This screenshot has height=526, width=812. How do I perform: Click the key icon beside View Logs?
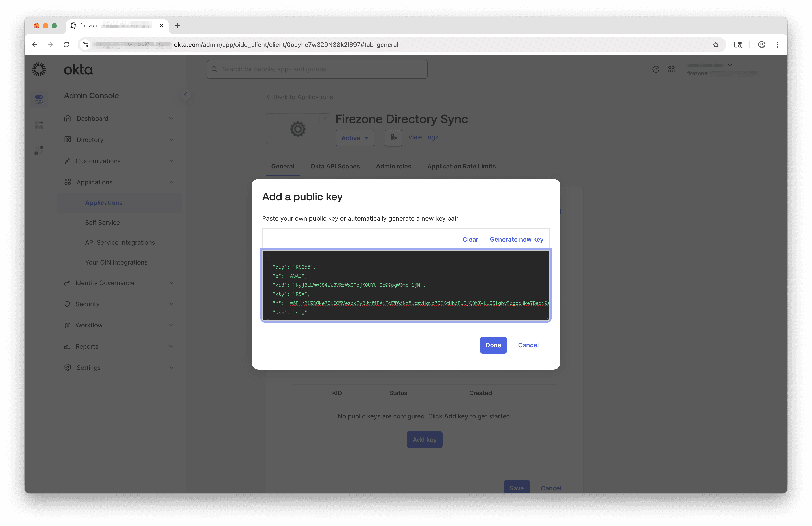393,138
